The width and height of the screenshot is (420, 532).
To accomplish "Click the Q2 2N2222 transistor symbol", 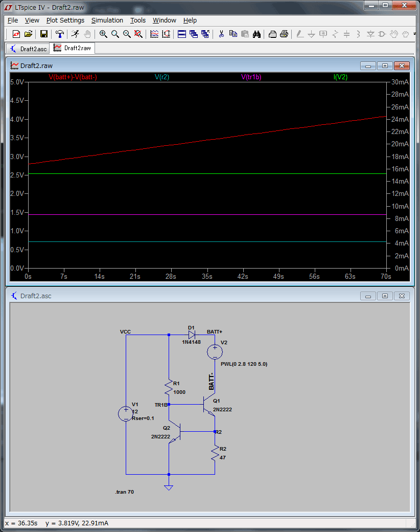I will (175, 432).
